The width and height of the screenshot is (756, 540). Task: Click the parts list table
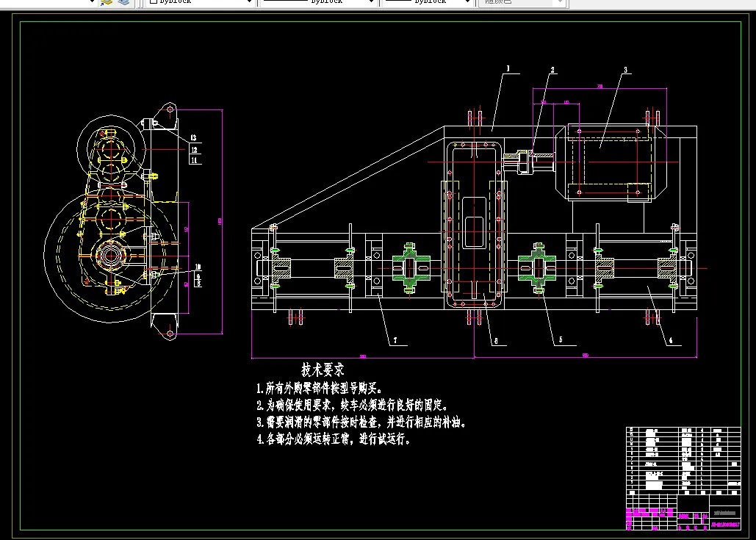684,459
